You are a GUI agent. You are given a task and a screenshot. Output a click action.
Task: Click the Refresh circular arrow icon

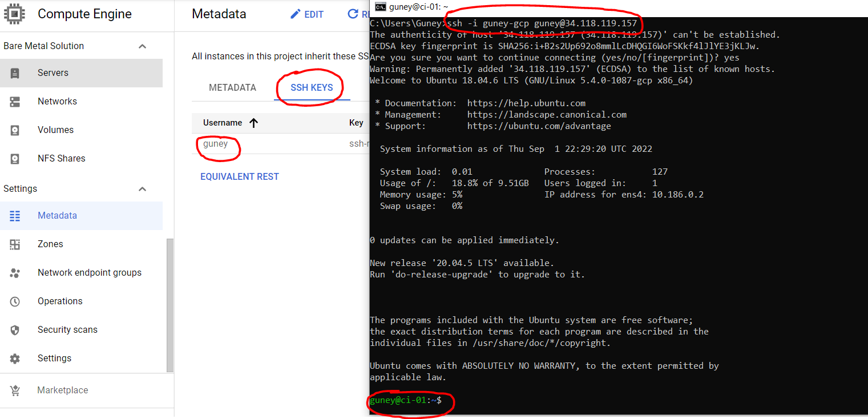(x=353, y=14)
